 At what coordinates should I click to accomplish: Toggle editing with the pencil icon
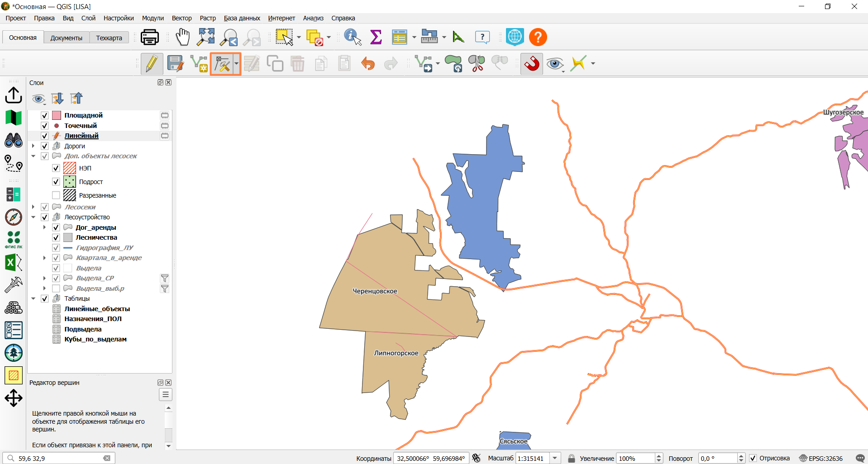click(152, 64)
